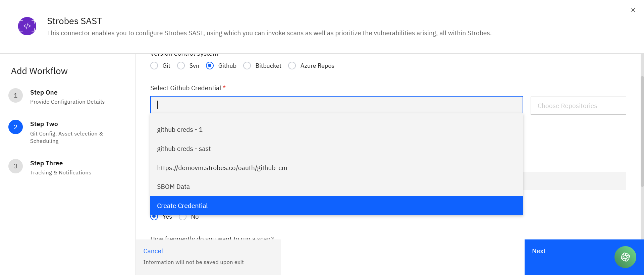Click the Next button
Image resolution: width=644 pixels, height=275 pixels.
coord(584,257)
